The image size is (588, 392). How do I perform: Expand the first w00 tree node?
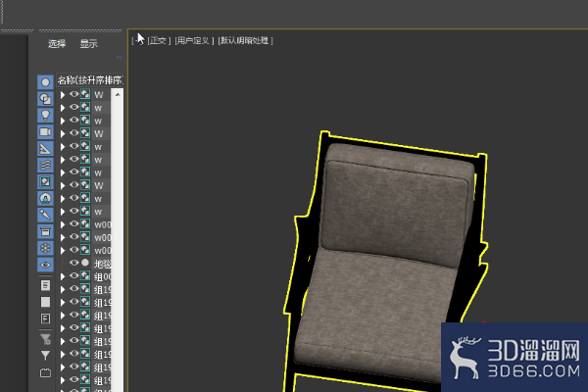pyautogui.click(x=63, y=224)
